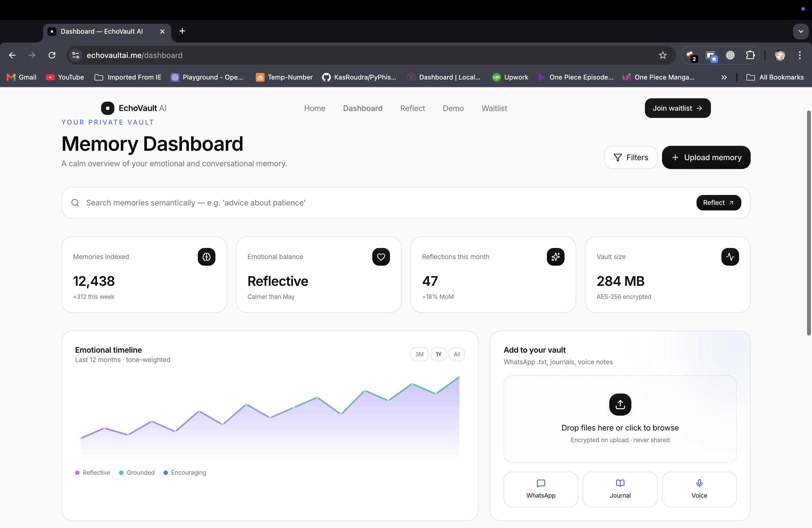Click the search magnifier icon in the memory search bar
The width and height of the screenshot is (812, 528).
click(x=75, y=203)
